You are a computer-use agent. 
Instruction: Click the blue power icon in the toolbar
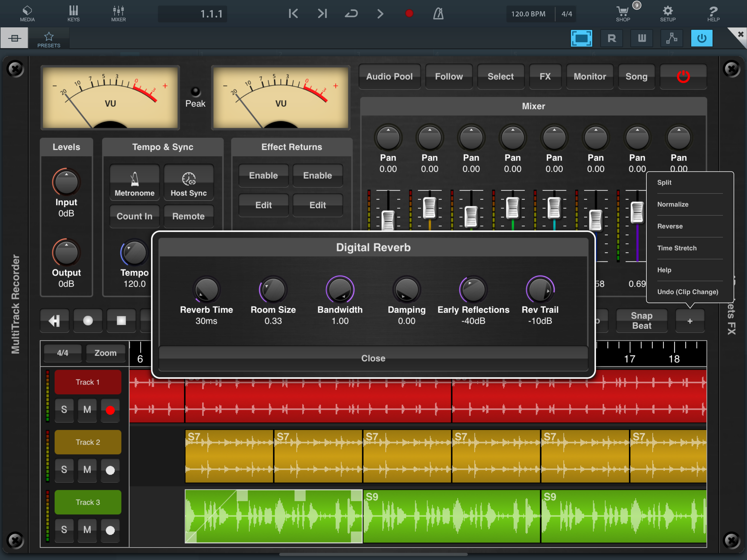point(701,38)
